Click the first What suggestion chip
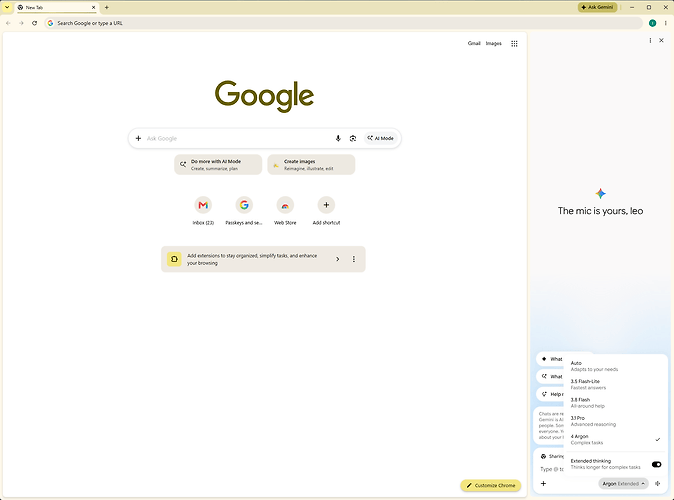 pyautogui.click(x=551, y=359)
